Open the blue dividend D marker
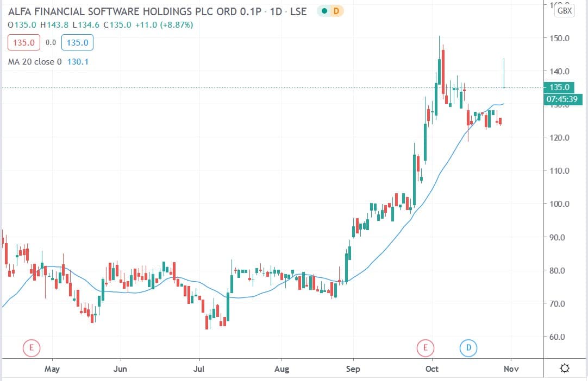This screenshot has height=381, width=588. pyautogui.click(x=468, y=347)
